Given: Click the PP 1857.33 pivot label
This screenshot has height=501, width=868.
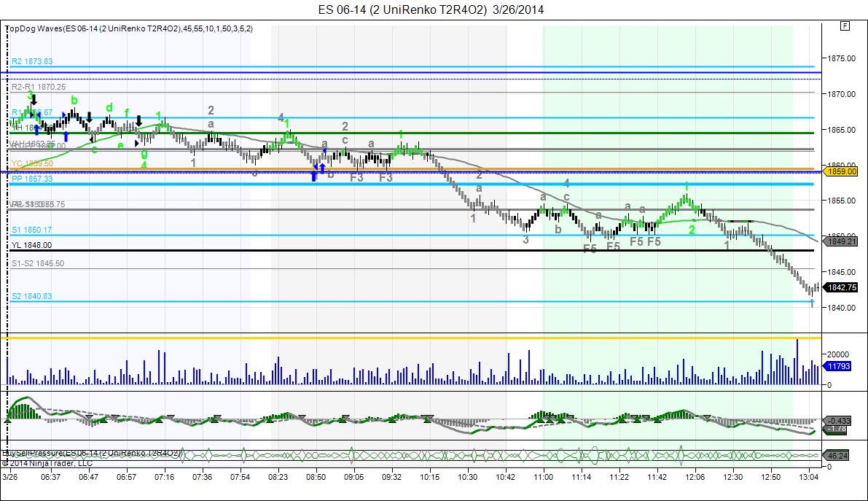Looking at the screenshot, I should click(x=32, y=179).
